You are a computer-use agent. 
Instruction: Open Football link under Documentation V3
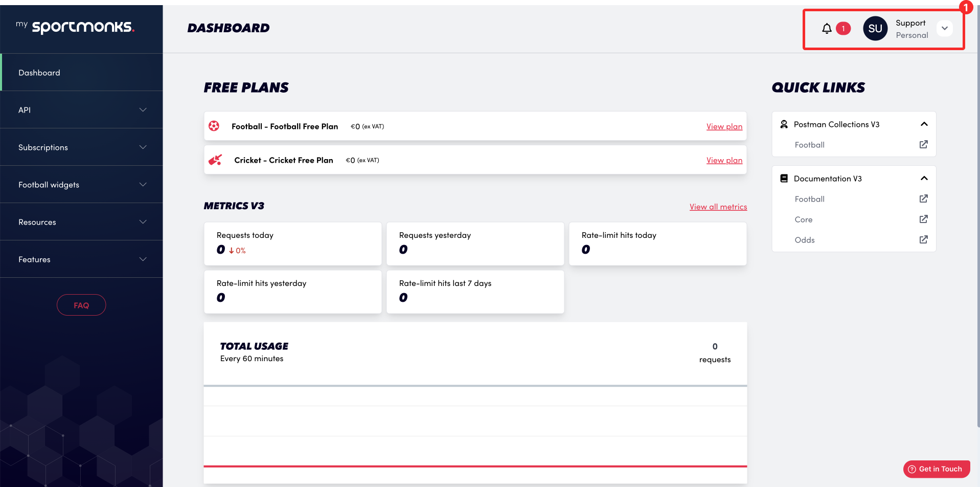(810, 199)
